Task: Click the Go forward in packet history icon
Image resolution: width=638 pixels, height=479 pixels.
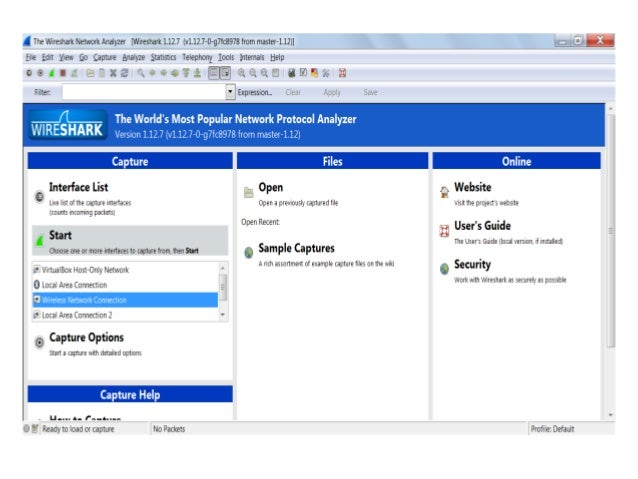Action: pos(164,73)
